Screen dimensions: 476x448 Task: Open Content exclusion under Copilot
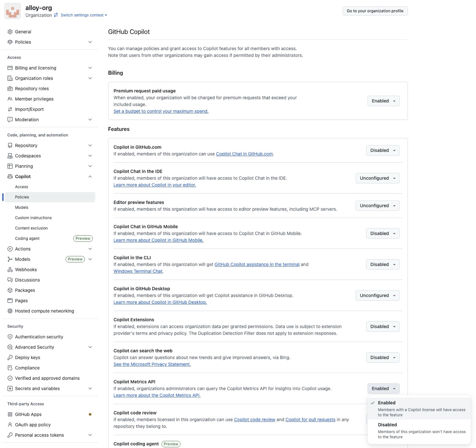pos(31,228)
